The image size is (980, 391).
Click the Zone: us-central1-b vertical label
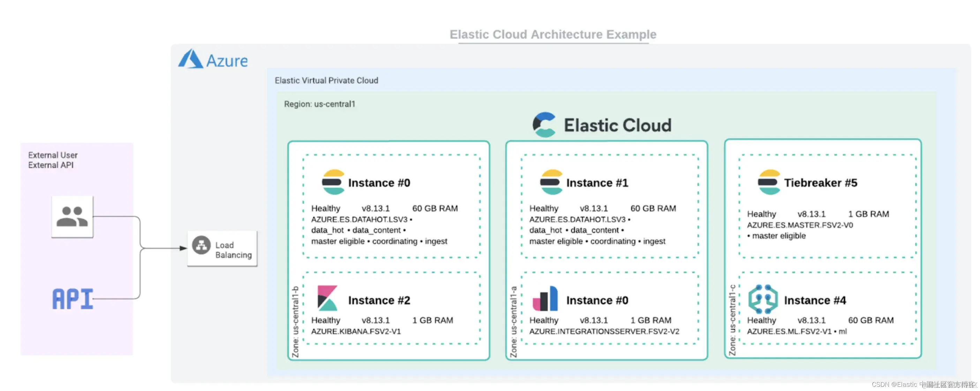[295, 322]
